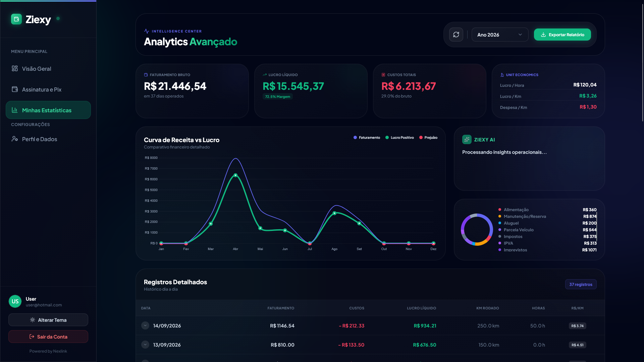Image resolution: width=644 pixels, height=362 pixels.
Task: Click the download icon in Exportar Relatório
Action: coord(543,35)
